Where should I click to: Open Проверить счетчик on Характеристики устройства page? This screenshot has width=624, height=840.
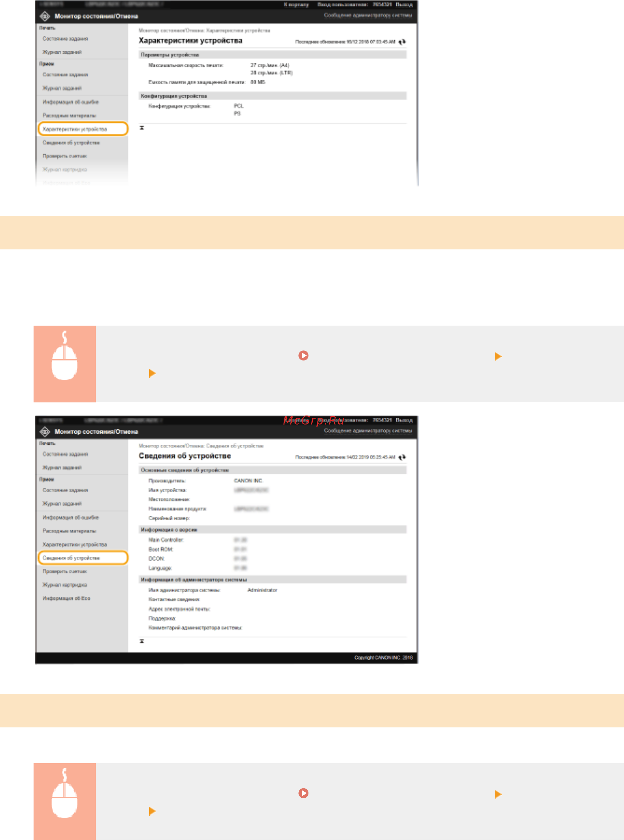65,156
